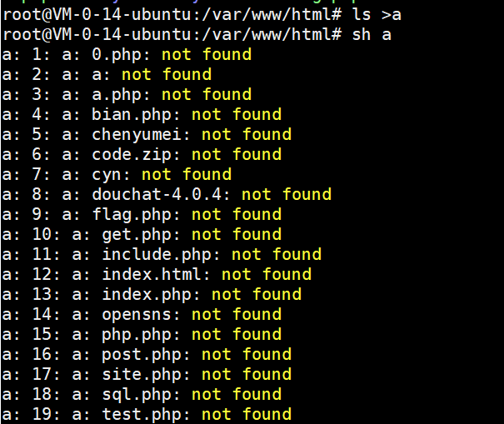Image resolution: width=504 pixels, height=424 pixels.
Task: Click the post.php filename
Action: pos(142,355)
